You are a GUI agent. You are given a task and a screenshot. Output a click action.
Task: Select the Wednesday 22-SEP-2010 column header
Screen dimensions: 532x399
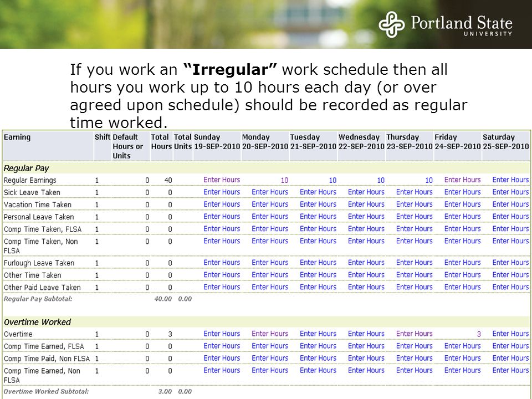361,142
